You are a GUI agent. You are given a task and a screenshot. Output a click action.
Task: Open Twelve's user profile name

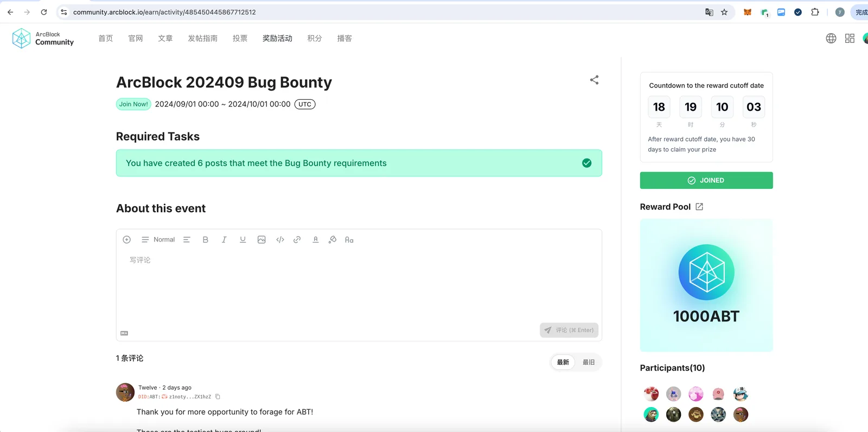148,387
